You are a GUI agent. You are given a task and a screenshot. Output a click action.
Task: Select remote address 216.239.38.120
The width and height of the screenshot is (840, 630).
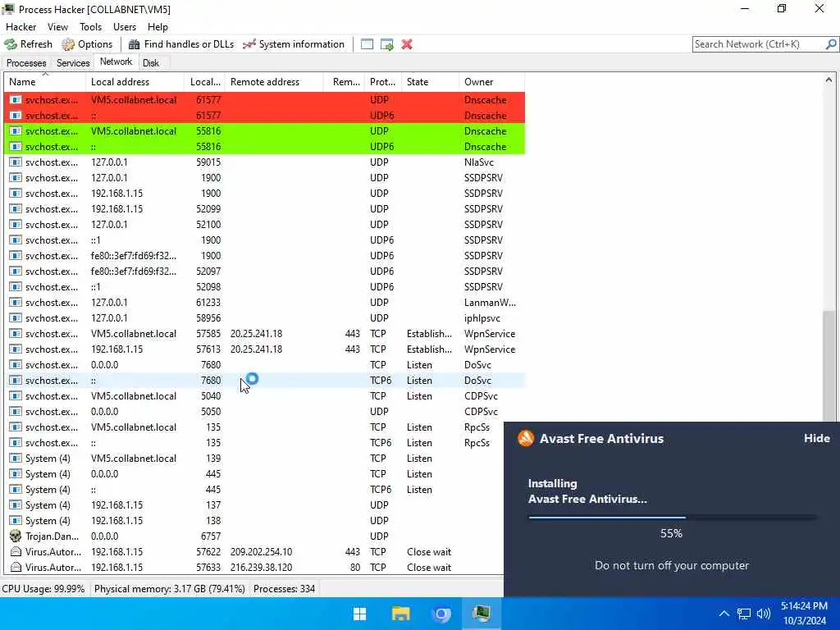(x=262, y=568)
